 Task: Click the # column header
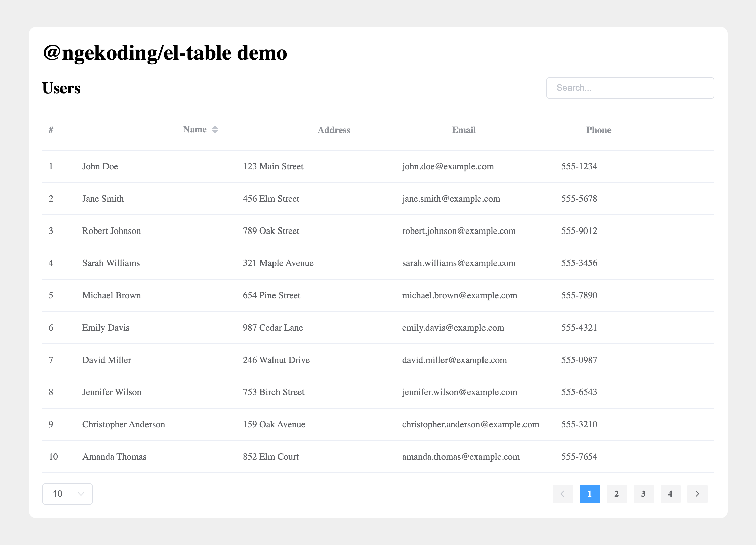coord(51,130)
